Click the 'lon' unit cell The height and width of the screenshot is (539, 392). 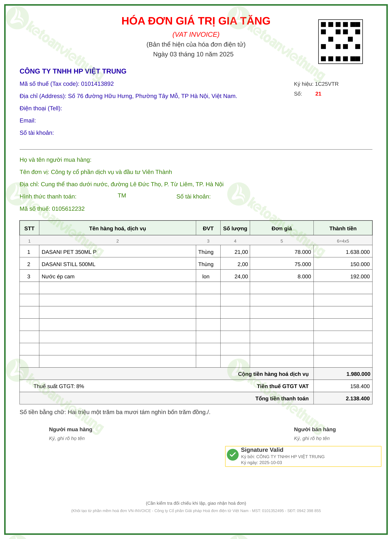pyautogui.click(x=206, y=277)
